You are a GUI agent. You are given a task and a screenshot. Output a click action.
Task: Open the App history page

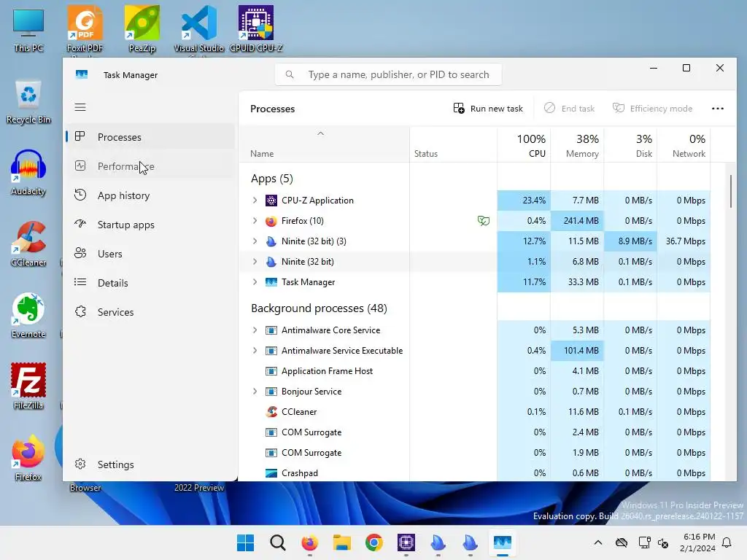[x=150, y=195]
